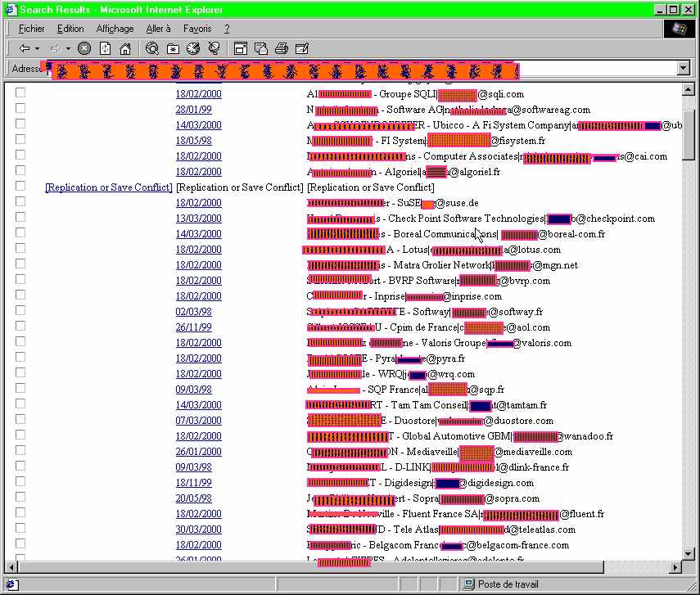Open the Fichier menu
Screen dimensions: 700x595
31,29
